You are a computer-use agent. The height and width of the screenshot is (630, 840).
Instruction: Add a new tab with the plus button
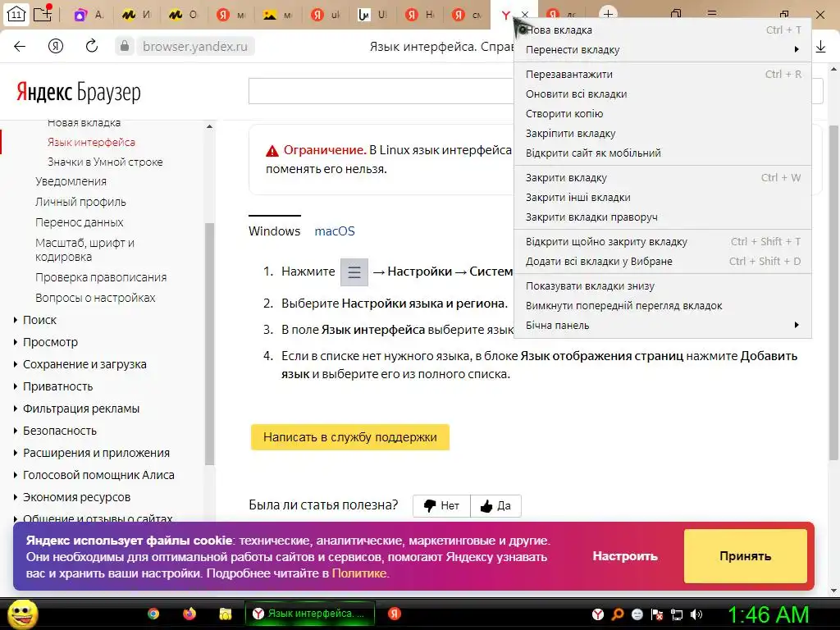[608, 14]
